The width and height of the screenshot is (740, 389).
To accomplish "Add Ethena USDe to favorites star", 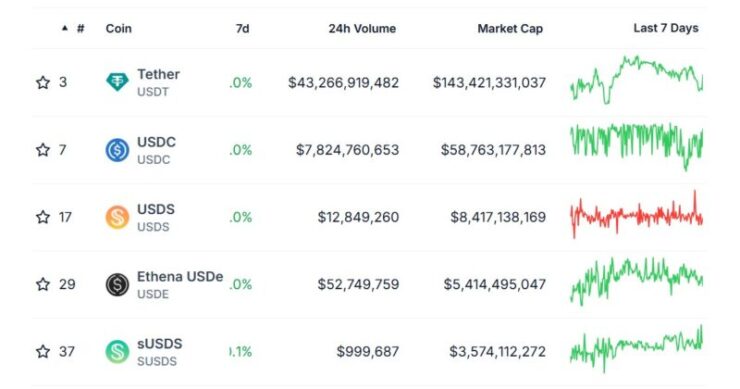I will coord(43,285).
